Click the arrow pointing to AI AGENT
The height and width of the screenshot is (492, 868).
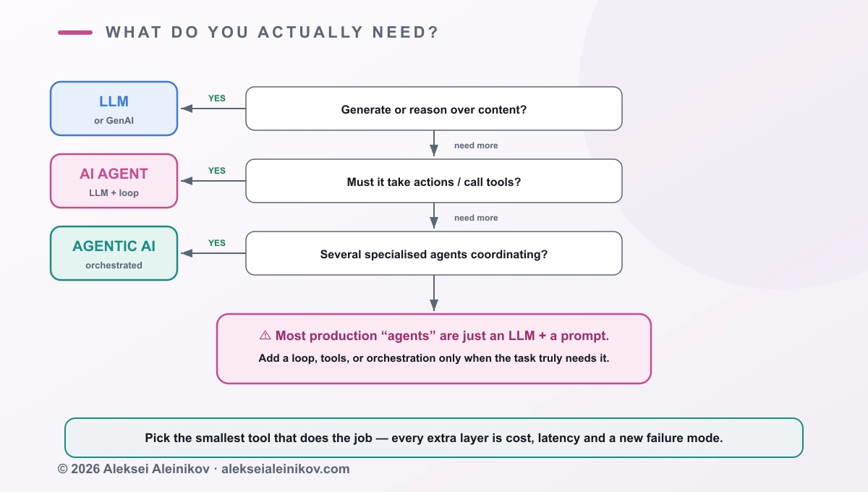tap(213, 181)
